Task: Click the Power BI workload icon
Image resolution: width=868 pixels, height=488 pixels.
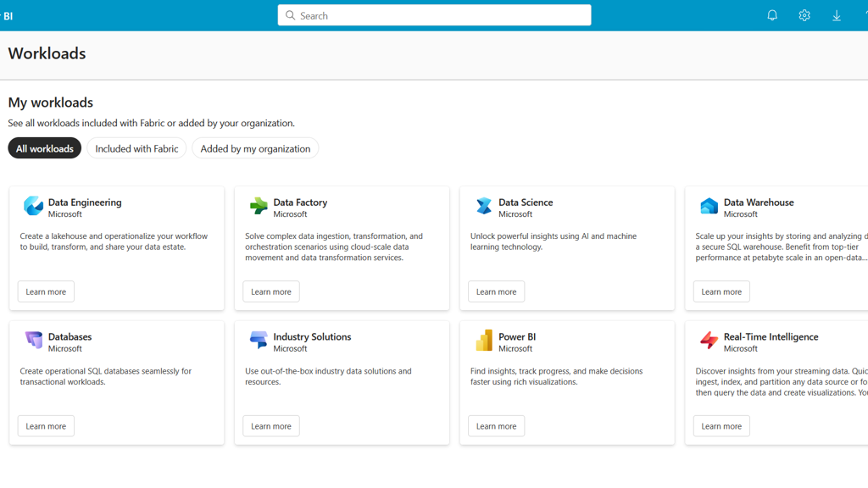Action: [x=484, y=340]
